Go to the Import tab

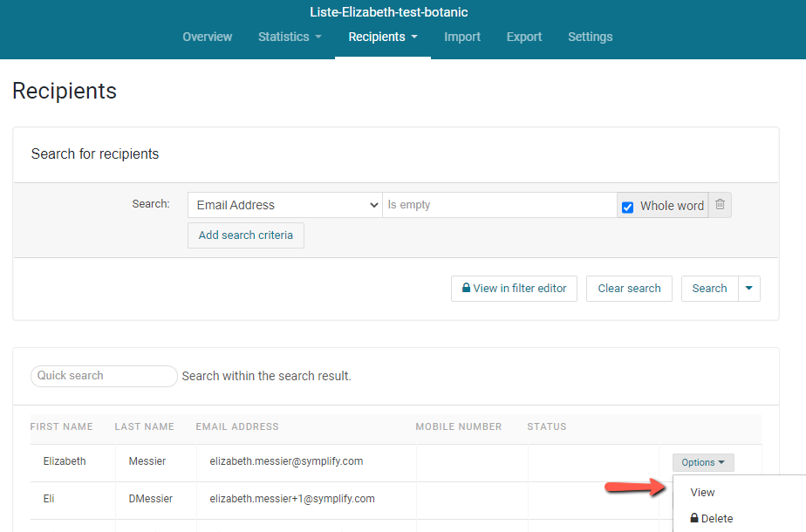tap(461, 37)
